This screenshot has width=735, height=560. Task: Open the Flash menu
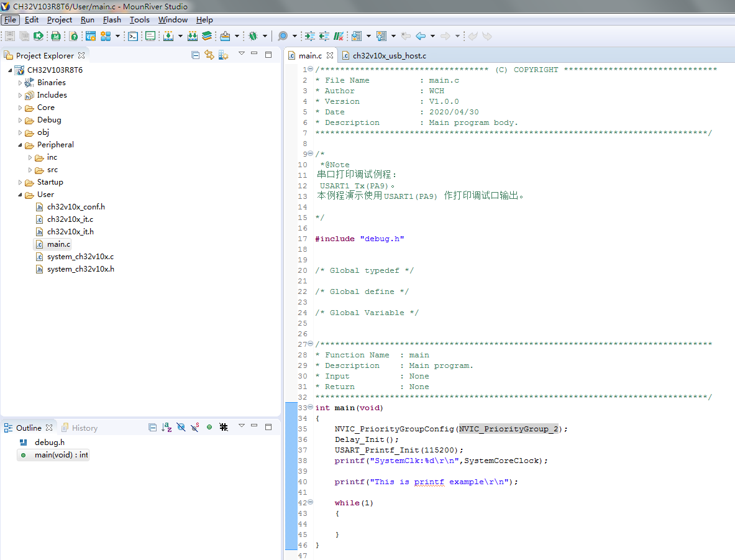coord(112,20)
